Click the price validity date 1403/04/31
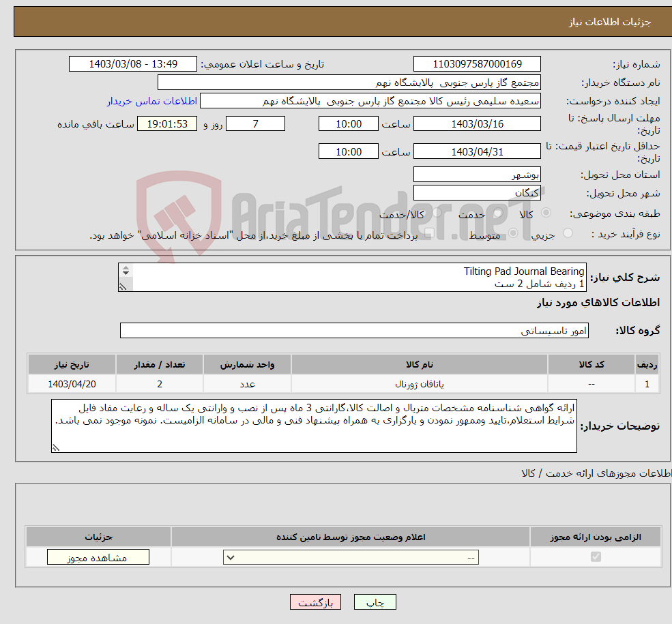This screenshot has height=624, width=672. coord(477,151)
